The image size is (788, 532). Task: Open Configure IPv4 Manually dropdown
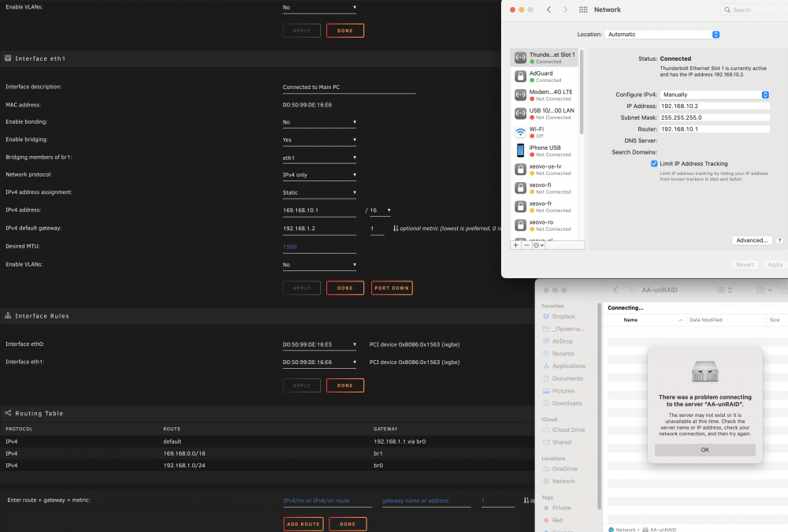pyautogui.click(x=715, y=95)
